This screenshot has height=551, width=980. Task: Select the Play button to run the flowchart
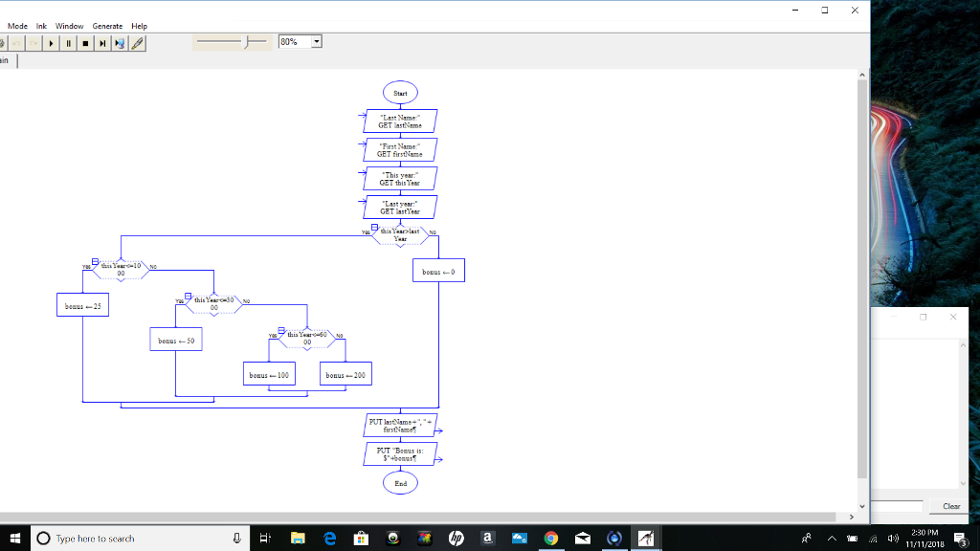pyautogui.click(x=51, y=43)
